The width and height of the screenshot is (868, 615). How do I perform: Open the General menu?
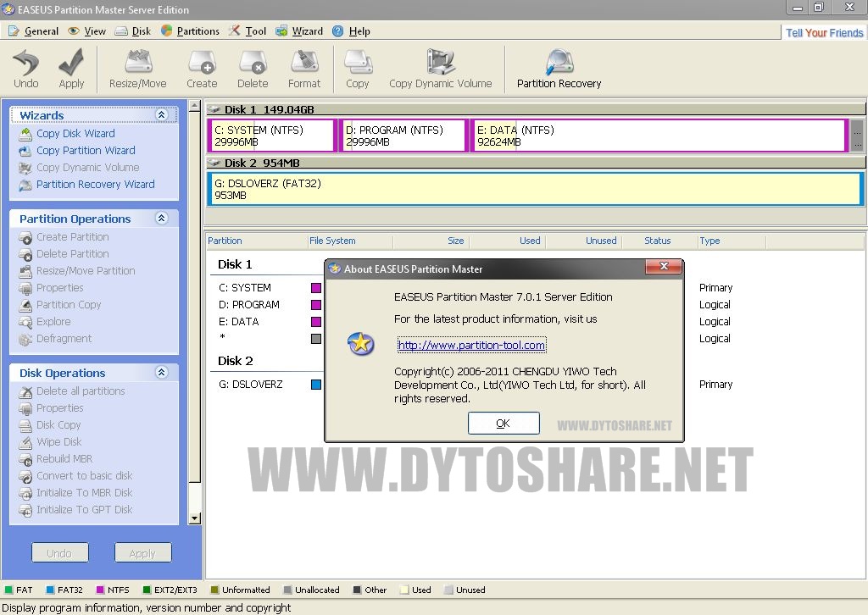(x=34, y=31)
